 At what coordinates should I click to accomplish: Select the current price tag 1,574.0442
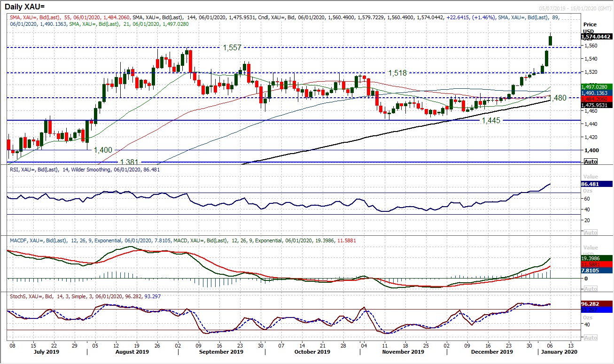[595, 36]
